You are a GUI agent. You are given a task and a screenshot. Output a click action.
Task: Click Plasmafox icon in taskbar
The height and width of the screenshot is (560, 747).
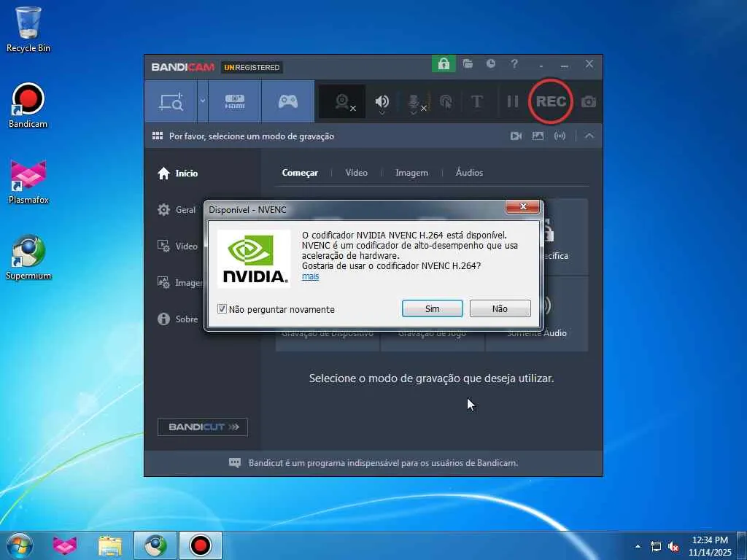(x=65, y=545)
